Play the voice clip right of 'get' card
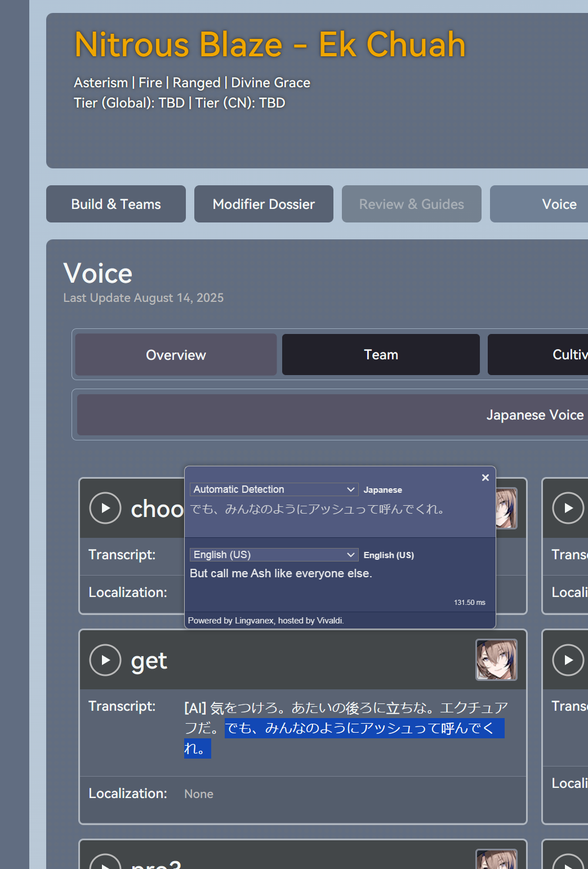Screen dimensions: 588x869 click(568, 659)
